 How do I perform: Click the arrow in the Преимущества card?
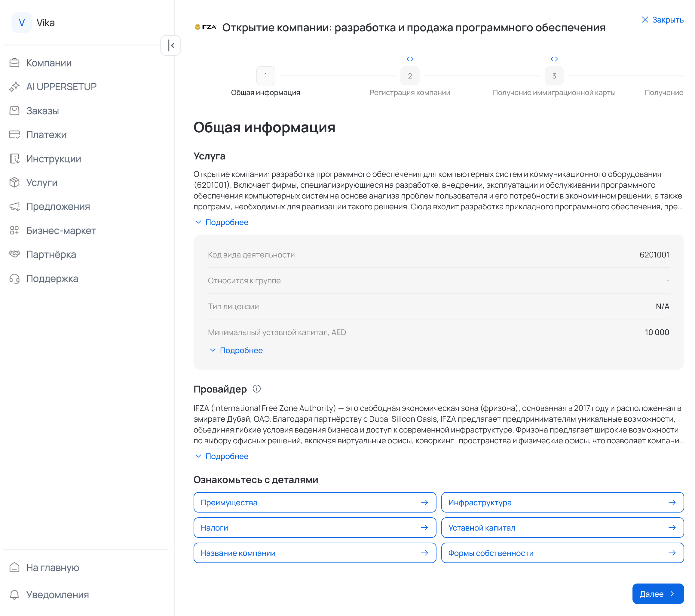[x=424, y=502]
